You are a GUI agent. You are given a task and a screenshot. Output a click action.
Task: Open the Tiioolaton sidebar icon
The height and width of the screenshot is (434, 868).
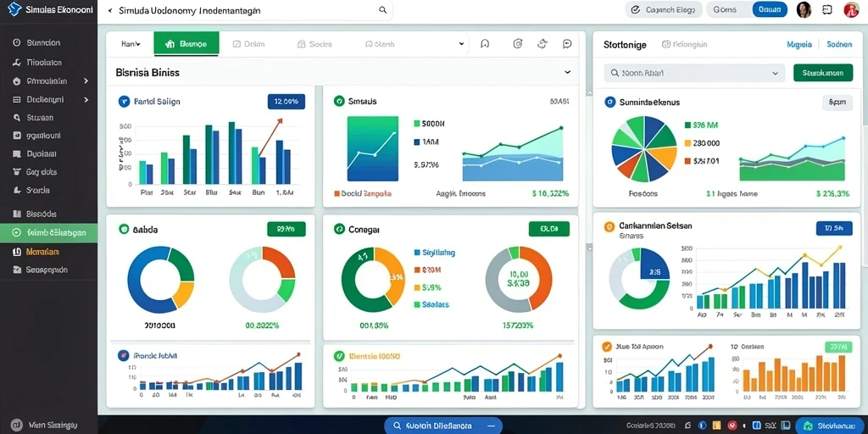(16, 63)
